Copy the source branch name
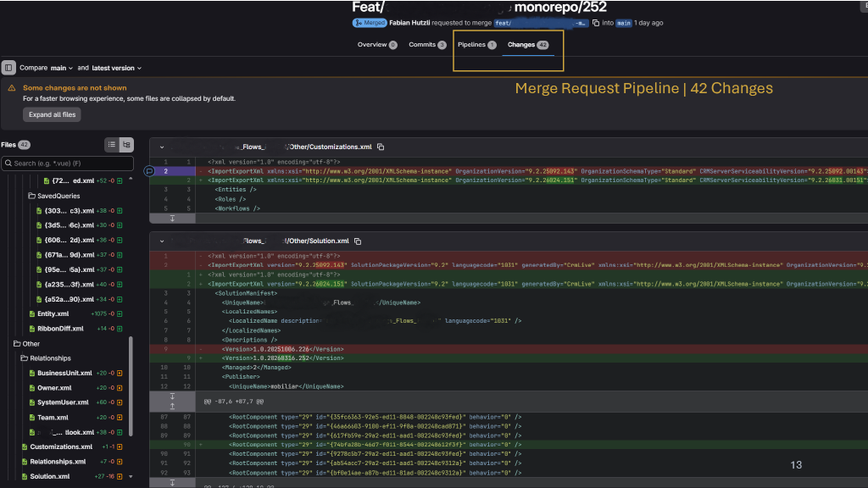 click(596, 23)
